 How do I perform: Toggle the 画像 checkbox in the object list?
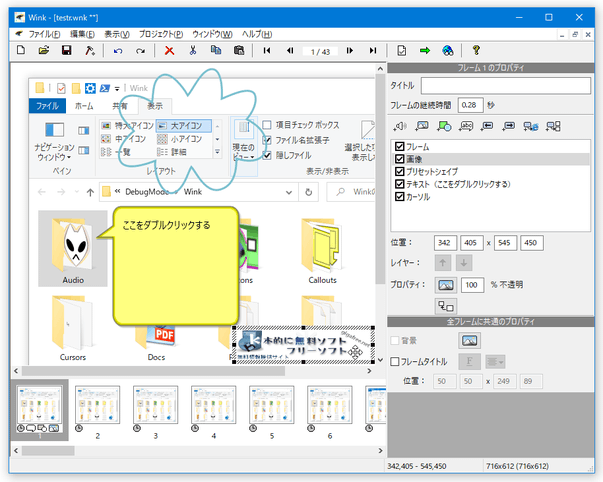[400, 159]
